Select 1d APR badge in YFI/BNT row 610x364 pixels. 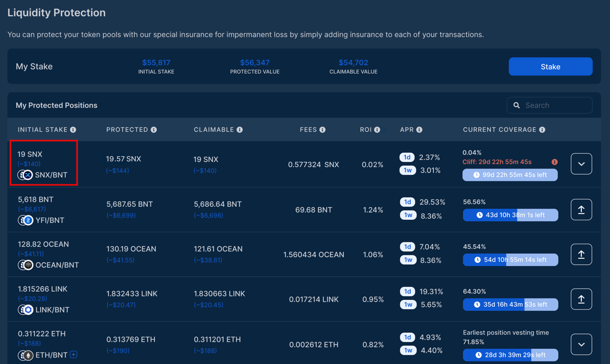tap(407, 202)
